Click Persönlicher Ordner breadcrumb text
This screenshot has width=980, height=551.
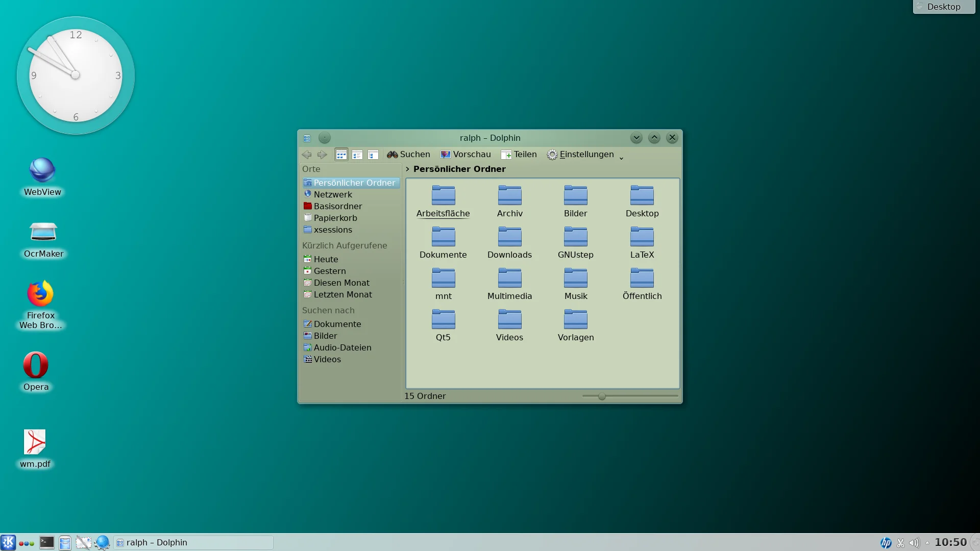(459, 169)
